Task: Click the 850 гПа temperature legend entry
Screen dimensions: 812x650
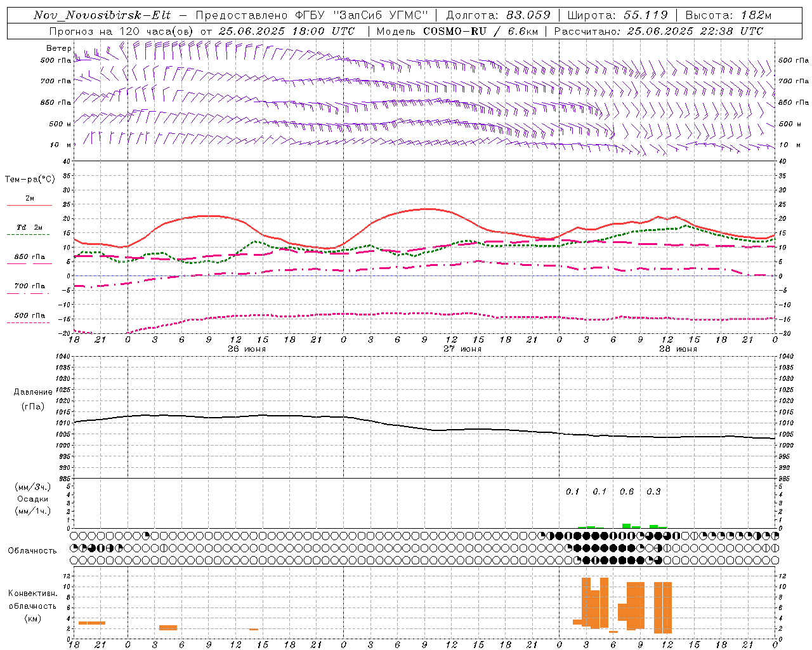Action: pyautogui.click(x=29, y=257)
